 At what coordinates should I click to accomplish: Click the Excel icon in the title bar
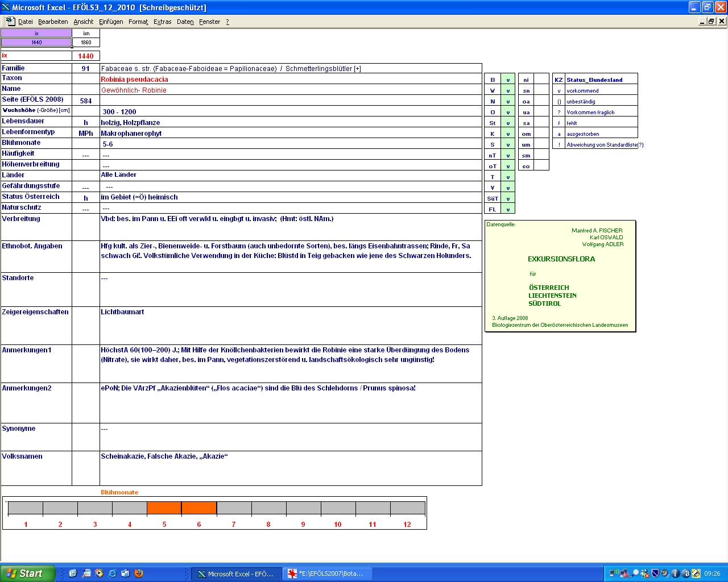(6, 7)
